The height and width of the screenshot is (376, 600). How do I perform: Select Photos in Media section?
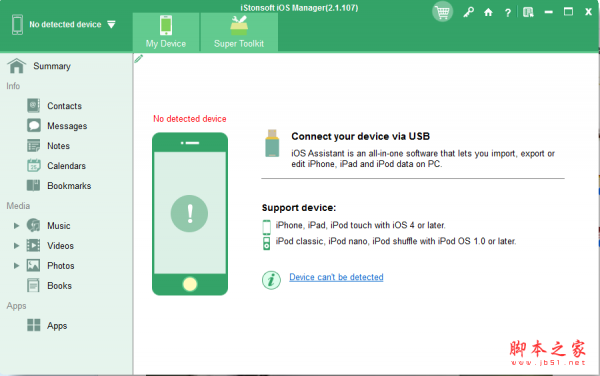click(60, 265)
